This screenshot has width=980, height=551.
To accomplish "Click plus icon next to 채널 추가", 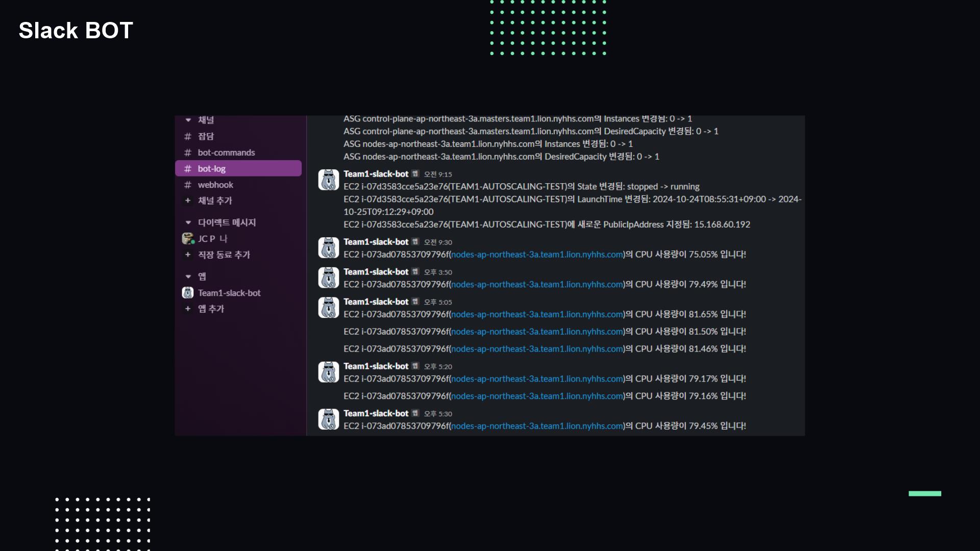I will point(188,201).
